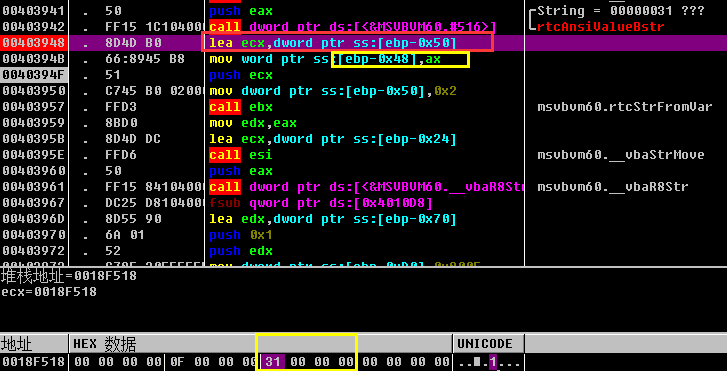Click hex bytes FFD6

[x=121, y=155]
